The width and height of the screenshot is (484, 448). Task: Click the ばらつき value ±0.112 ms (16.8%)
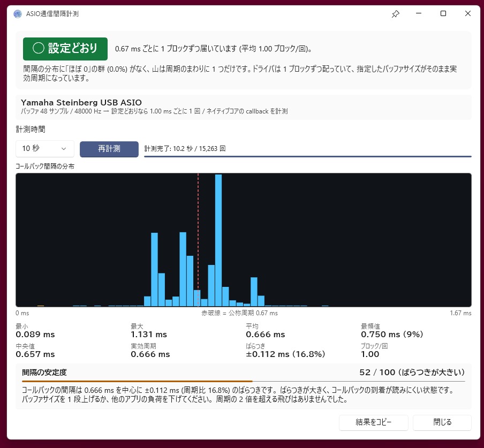285,354
